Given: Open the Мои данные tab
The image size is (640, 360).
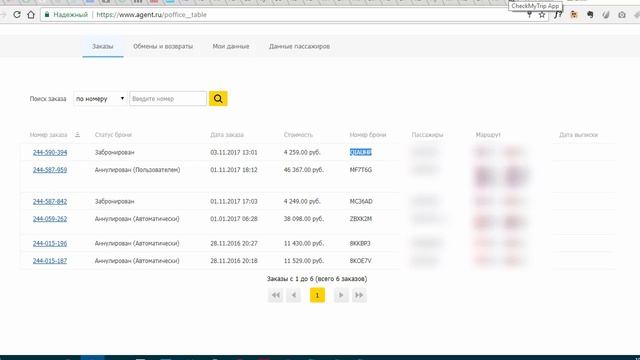Looking at the screenshot, I should [231, 47].
